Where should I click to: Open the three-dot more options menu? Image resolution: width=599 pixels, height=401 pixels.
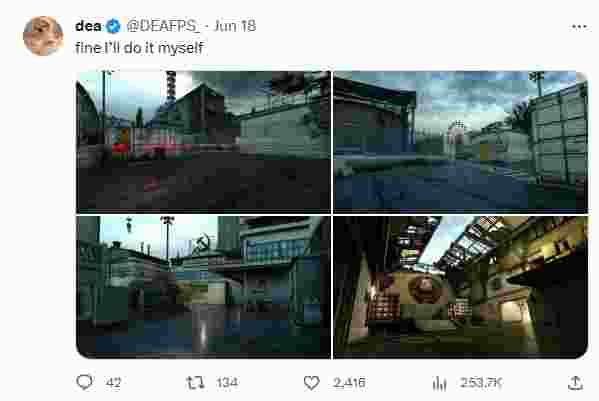pos(579,26)
